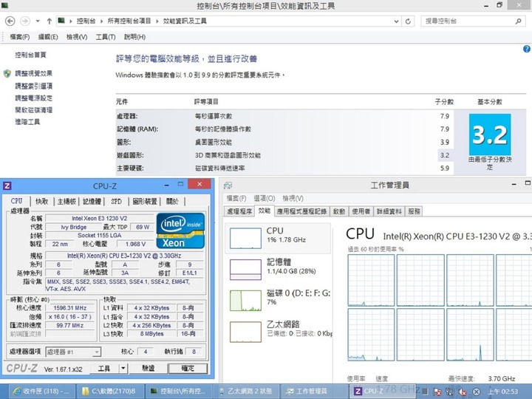Open the 收件匣 (318) taskbar button

coord(41,391)
